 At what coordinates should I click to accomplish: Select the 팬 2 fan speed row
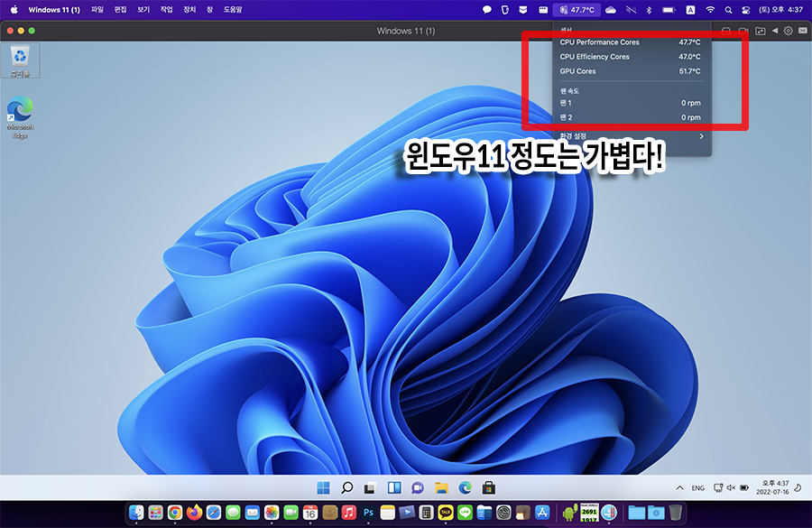coord(631,117)
